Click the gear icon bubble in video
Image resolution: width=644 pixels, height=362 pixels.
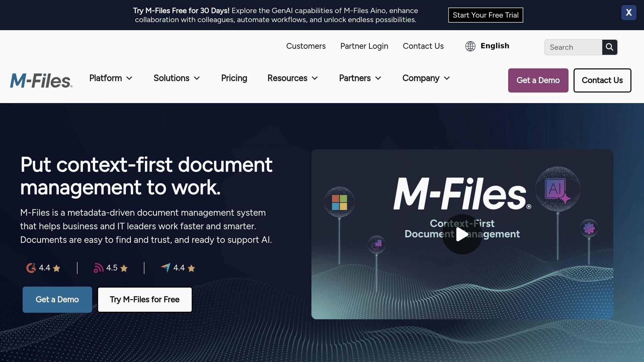point(589,228)
